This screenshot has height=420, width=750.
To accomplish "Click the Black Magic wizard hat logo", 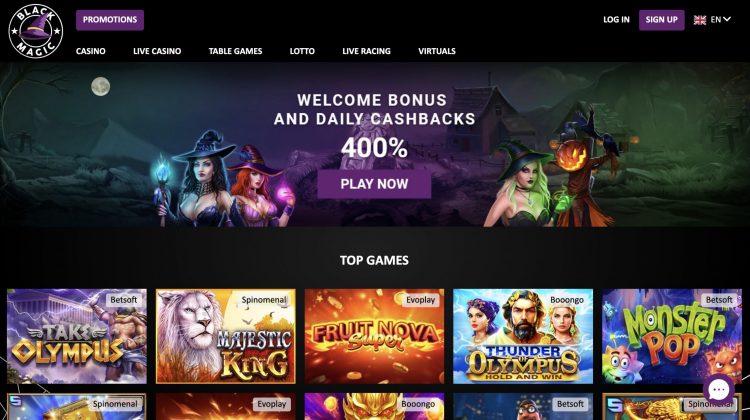I will point(36,31).
